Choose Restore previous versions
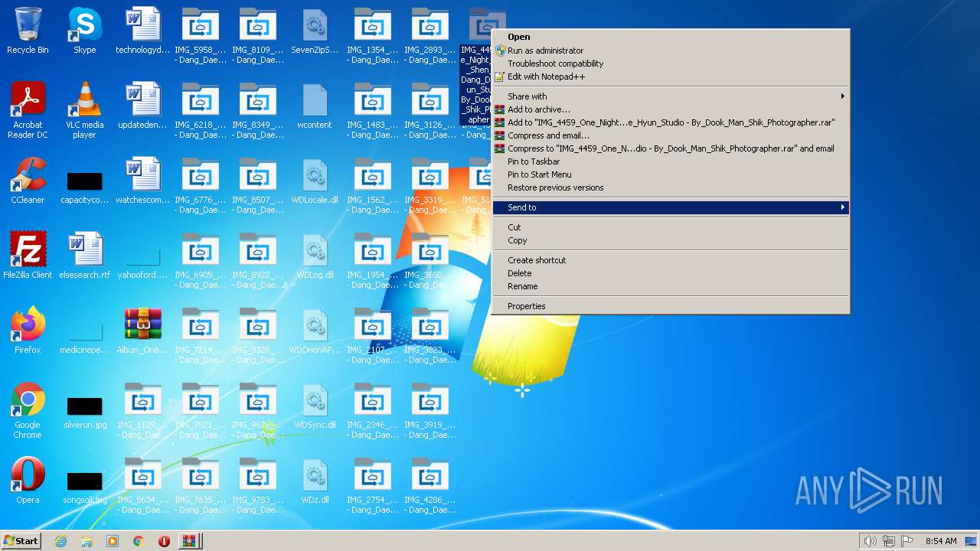The image size is (980, 551). click(671, 187)
